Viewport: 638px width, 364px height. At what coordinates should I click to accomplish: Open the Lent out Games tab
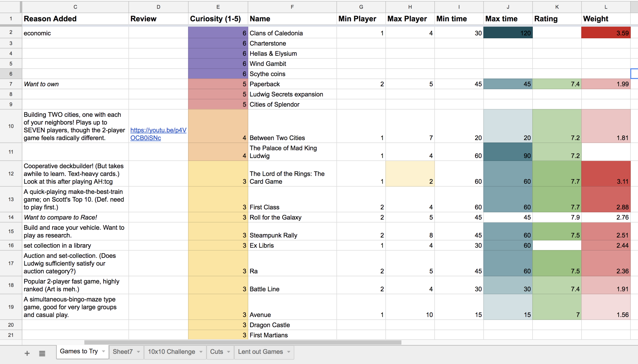click(260, 352)
